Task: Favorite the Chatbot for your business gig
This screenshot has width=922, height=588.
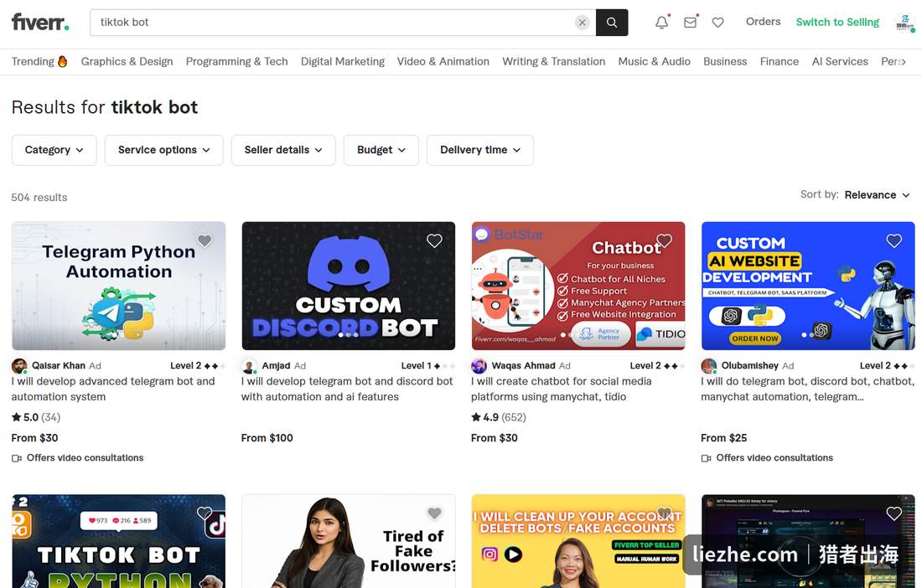Action: (x=665, y=240)
